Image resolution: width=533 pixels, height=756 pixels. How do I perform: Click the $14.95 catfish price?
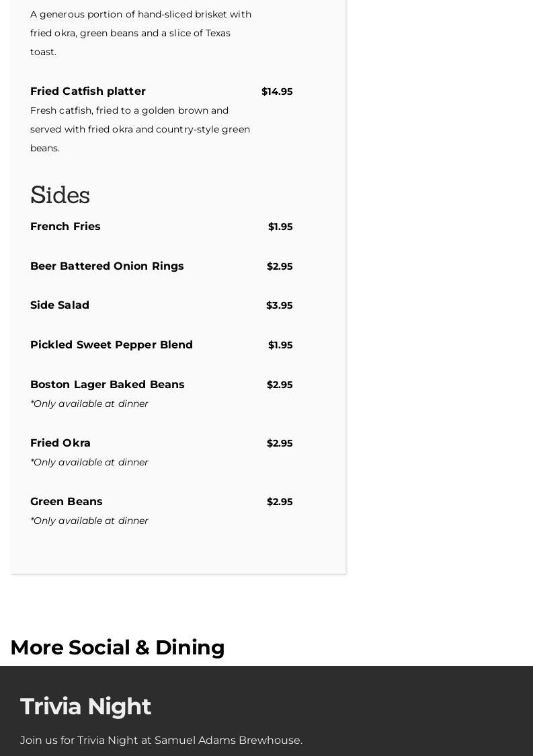pyautogui.click(x=277, y=91)
